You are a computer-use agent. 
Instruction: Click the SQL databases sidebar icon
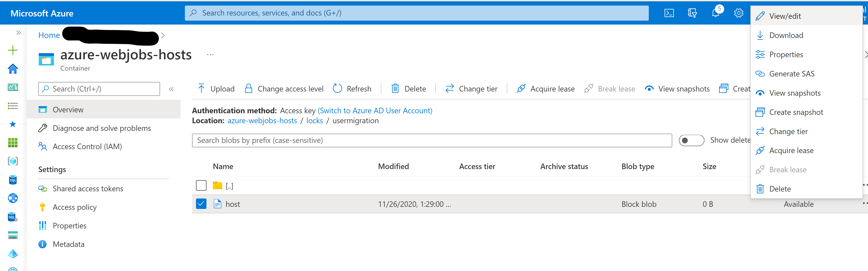[x=13, y=180]
